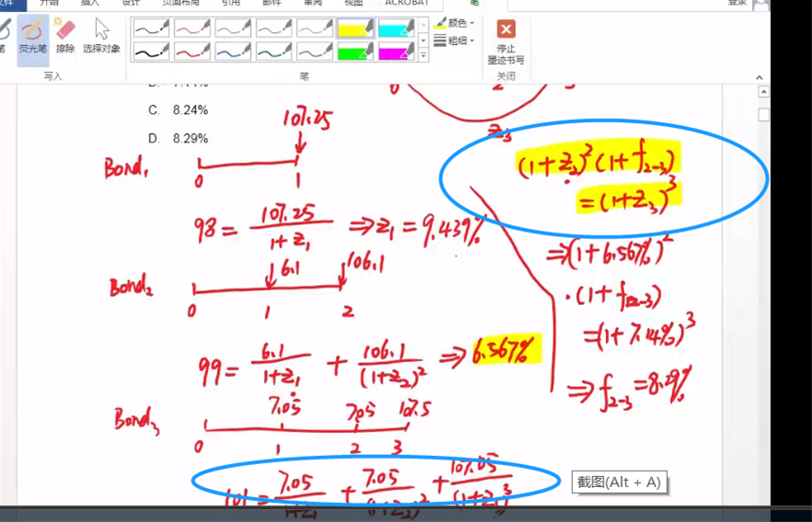Viewport: 812px width, 522px height.
Task: Pick the green pen in bottom row
Action: [x=274, y=52]
